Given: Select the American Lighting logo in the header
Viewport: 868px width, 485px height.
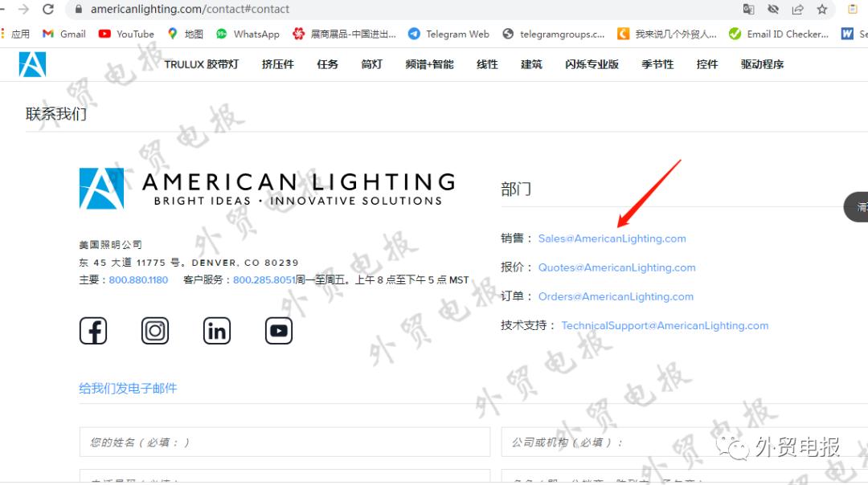Looking at the screenshot, I should pyautogui.click(x=31, y=64).
